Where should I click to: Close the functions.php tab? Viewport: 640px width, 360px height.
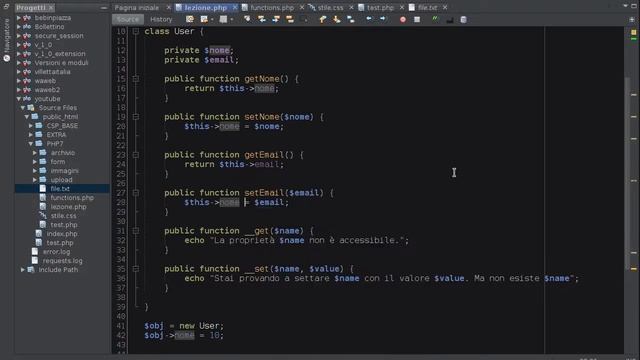(x=302, y=7)
